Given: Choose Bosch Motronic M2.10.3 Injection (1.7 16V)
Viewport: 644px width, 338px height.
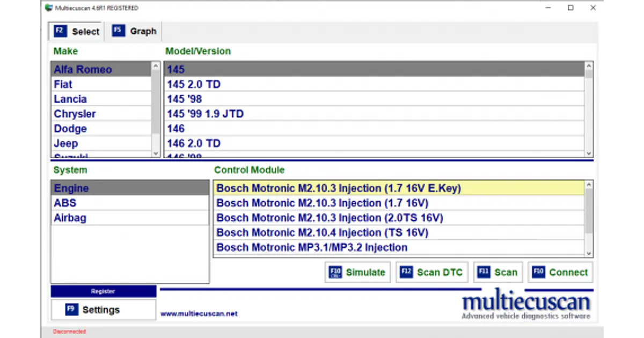Looking at the screenshot, I should (399, 203).
